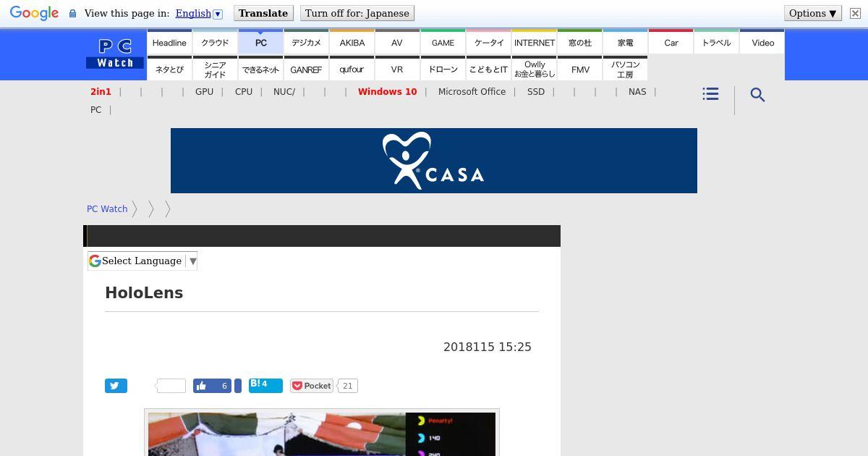This screenshot has width=868, height=456.
Task: Close the Google Translate bar
Action: (855, 13)
